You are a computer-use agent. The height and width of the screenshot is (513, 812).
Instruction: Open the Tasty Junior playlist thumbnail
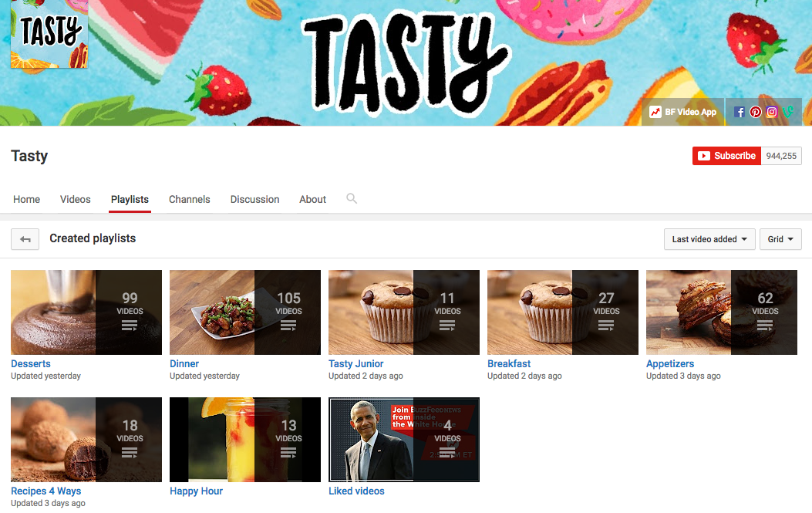point(404,312)
